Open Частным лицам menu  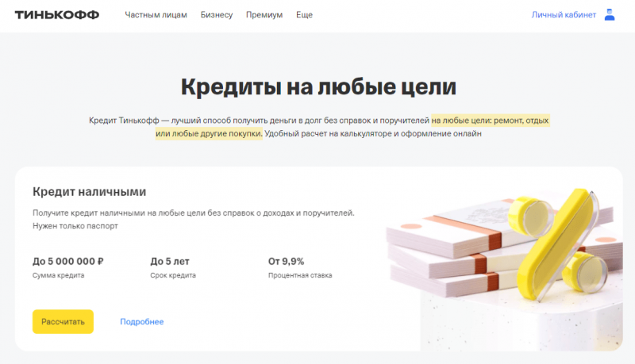coord(156,15)
